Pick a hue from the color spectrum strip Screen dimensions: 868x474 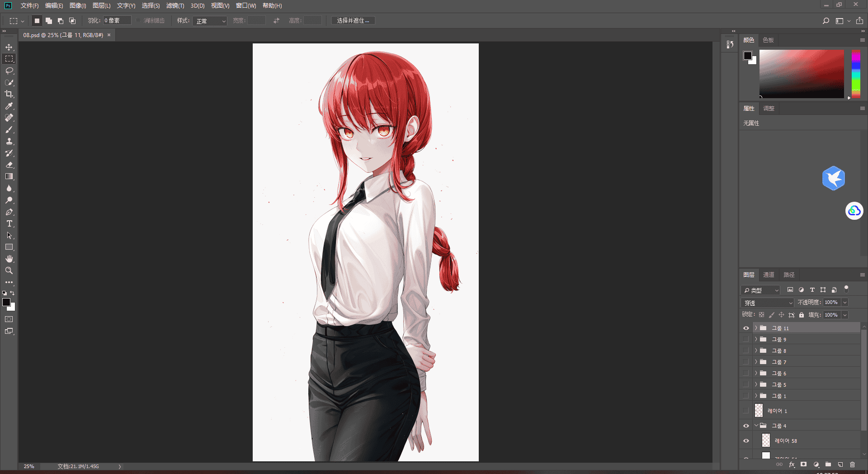(856, 74)
